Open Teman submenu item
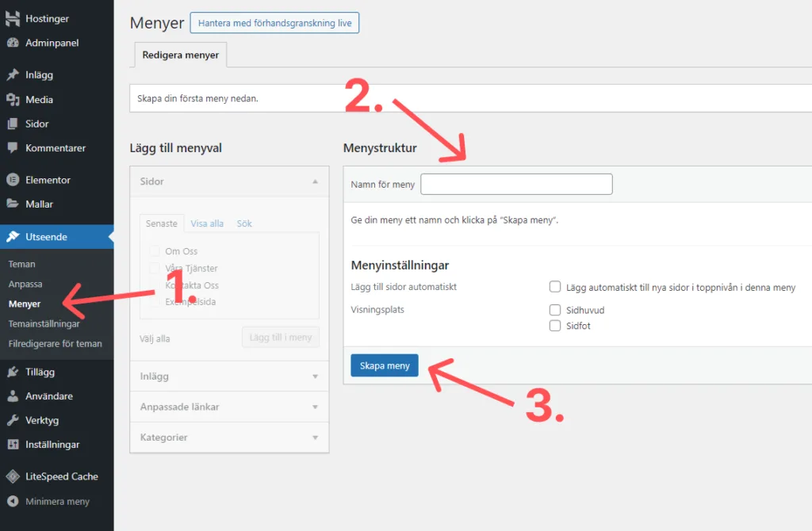812x531 pixels. pos(21,264)
